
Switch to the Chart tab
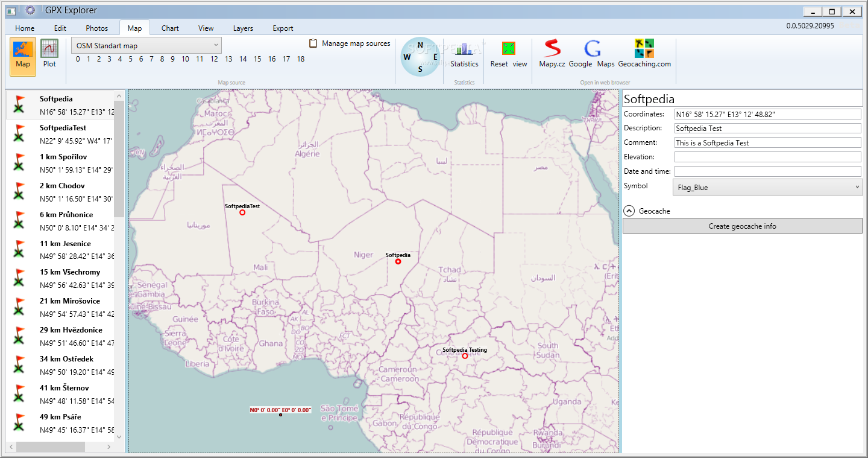170,28
